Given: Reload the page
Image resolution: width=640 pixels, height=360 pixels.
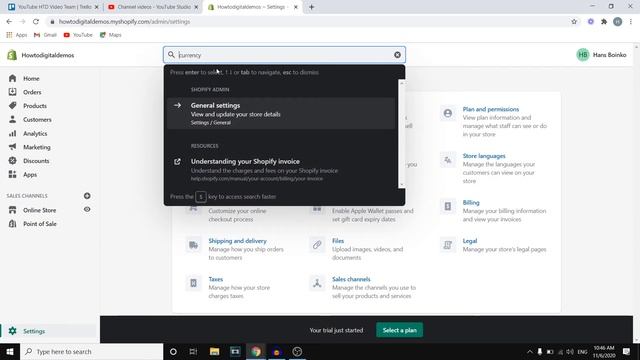Looking at the screenshot, I should (x=36, y=22).
